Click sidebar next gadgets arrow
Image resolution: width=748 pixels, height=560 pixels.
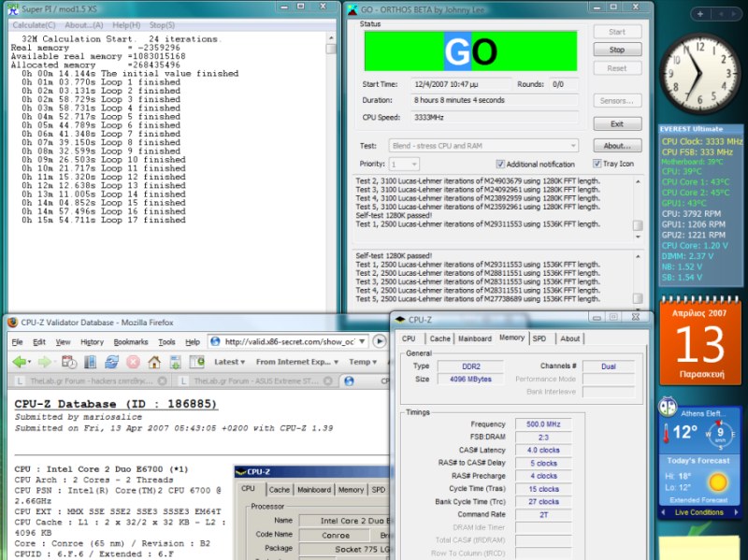(734, 14)
